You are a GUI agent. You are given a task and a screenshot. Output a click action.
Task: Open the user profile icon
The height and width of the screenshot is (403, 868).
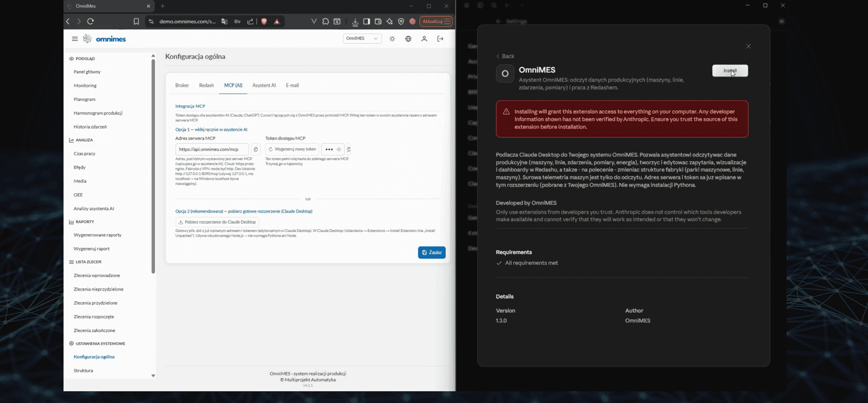point(424,39)
